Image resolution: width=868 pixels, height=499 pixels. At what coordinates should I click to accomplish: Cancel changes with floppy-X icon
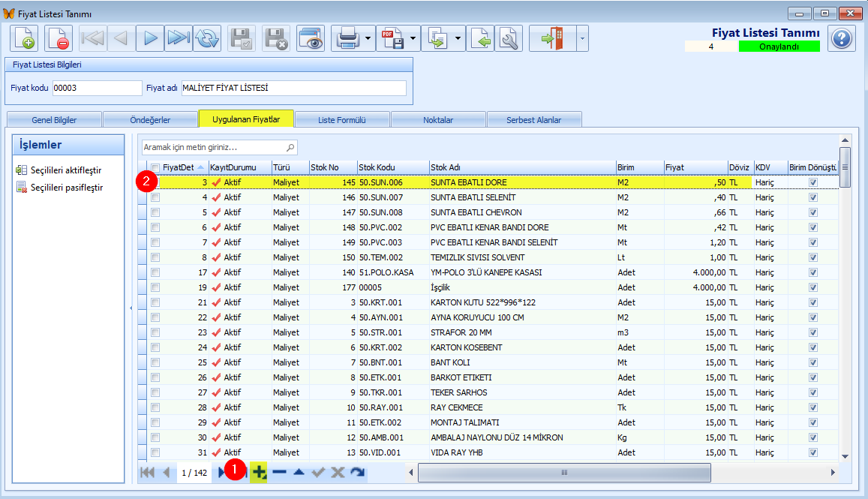(275, 38)
